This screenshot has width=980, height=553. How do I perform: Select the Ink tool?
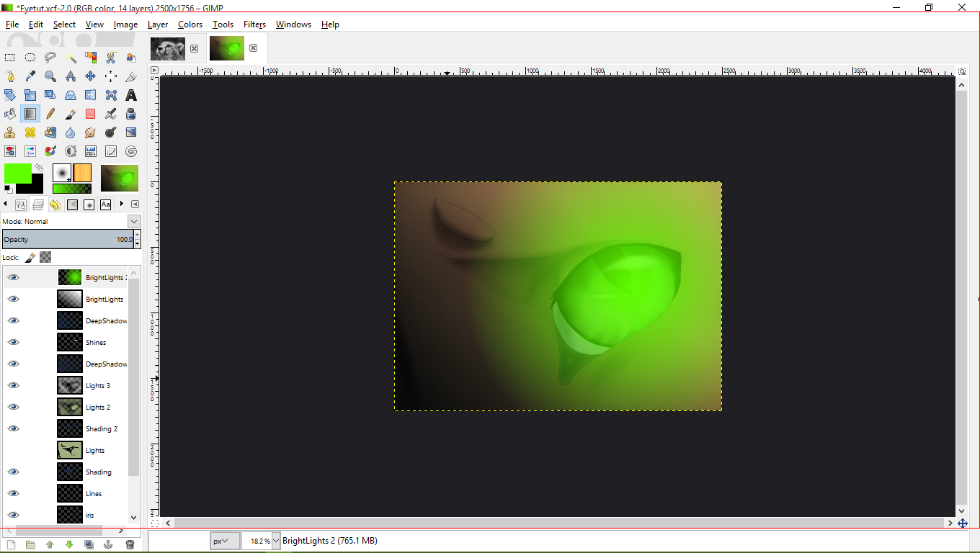tap(131, 114)
